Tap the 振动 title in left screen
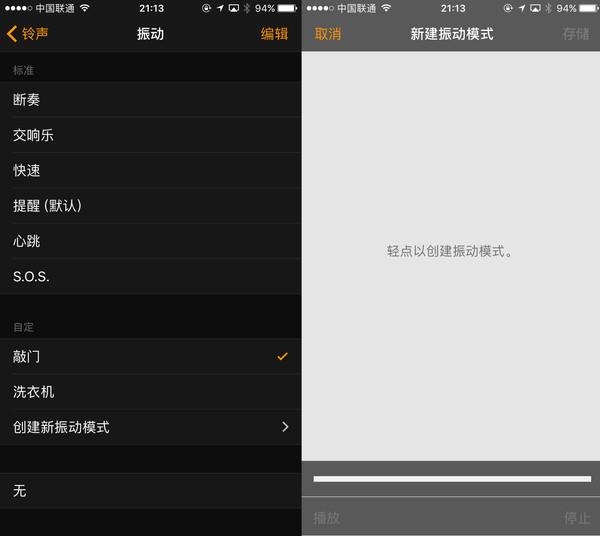The width and height of the screenshot is (600, 536). (150, 34)
